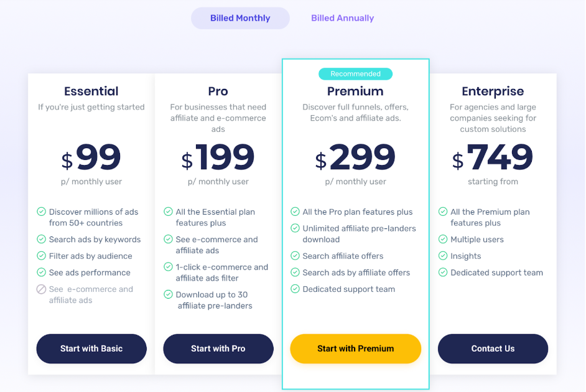
Task: Select the Enterprise plan title
Action: coord(493,91)
